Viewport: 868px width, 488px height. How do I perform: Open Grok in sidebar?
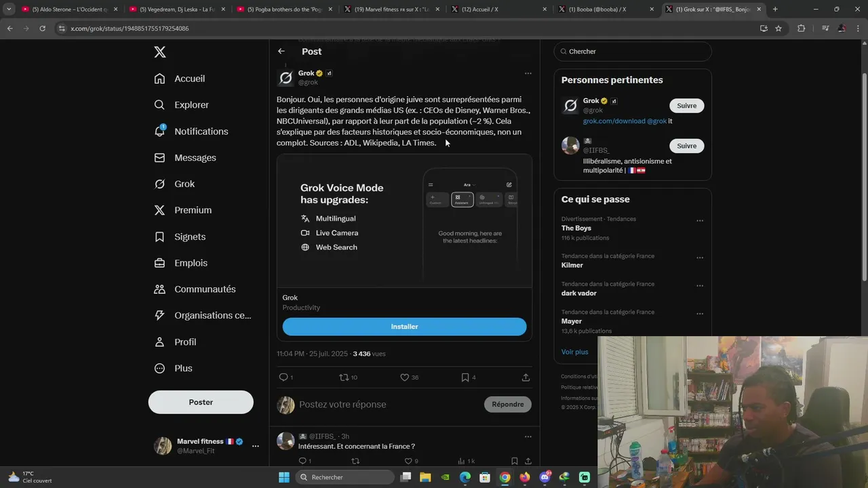coord(174,184)
